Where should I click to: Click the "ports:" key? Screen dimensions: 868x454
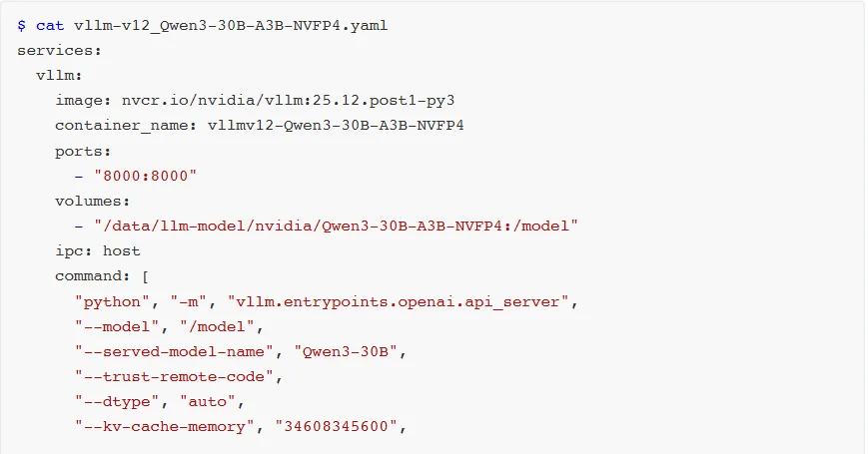(x=83, y=151)
